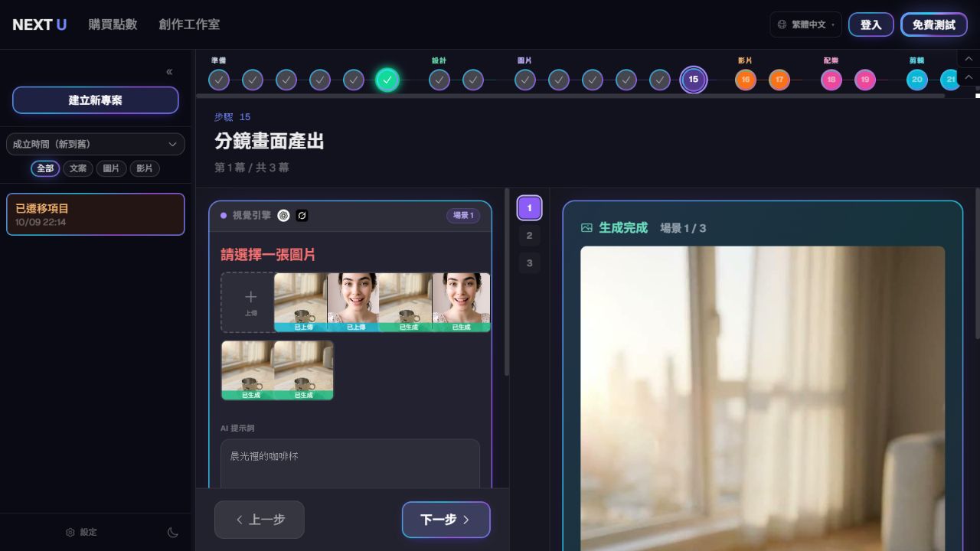
Task: Open the 已遷移項目 project
Action: coord(96,214)
